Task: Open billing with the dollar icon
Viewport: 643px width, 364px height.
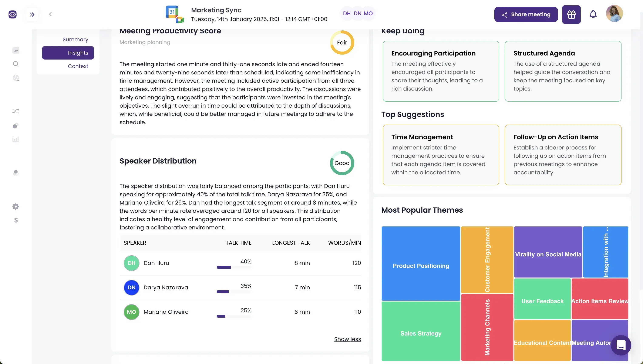Action: coord(16,220)
